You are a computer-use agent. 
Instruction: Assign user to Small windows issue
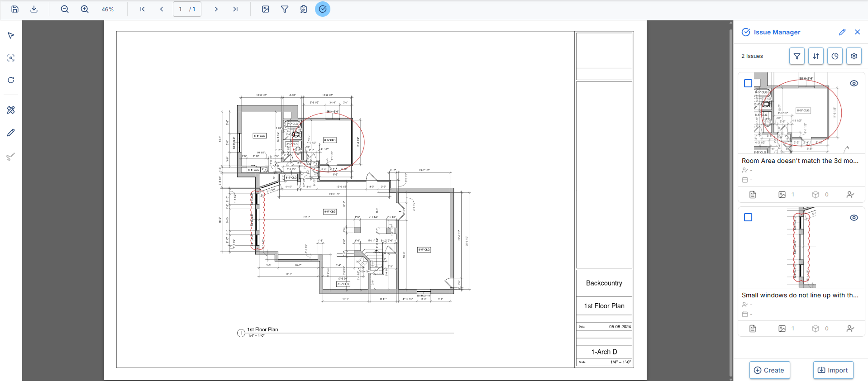(850, 329)
